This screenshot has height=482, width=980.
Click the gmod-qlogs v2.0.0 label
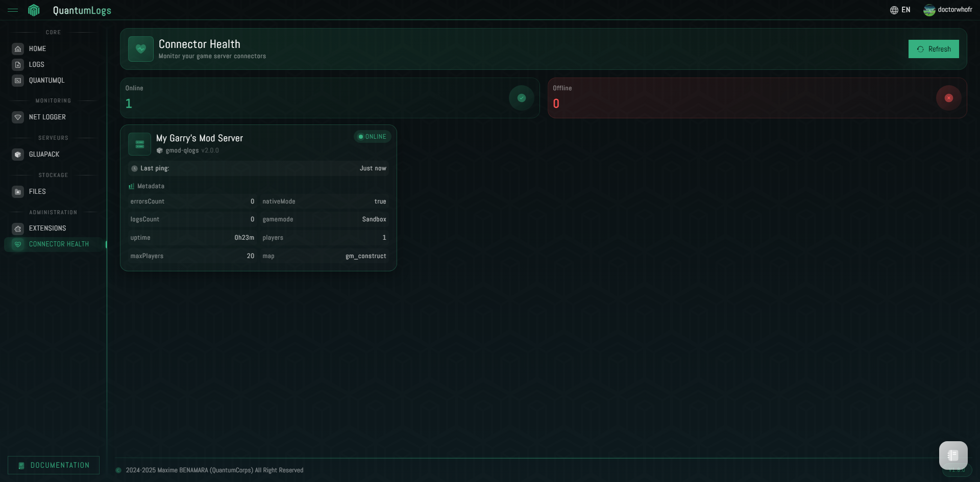click(x=187, y=150)
